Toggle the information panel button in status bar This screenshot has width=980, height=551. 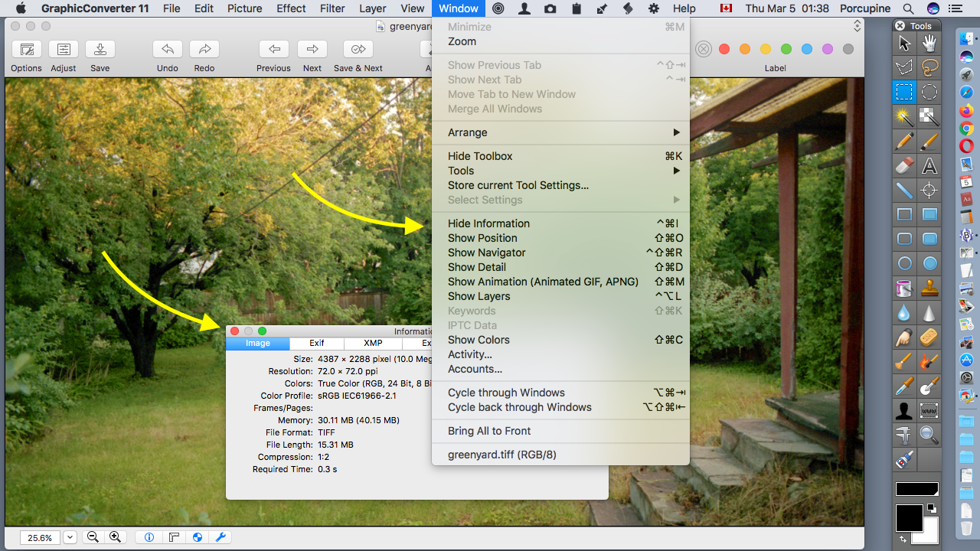[x=149, y=537]
